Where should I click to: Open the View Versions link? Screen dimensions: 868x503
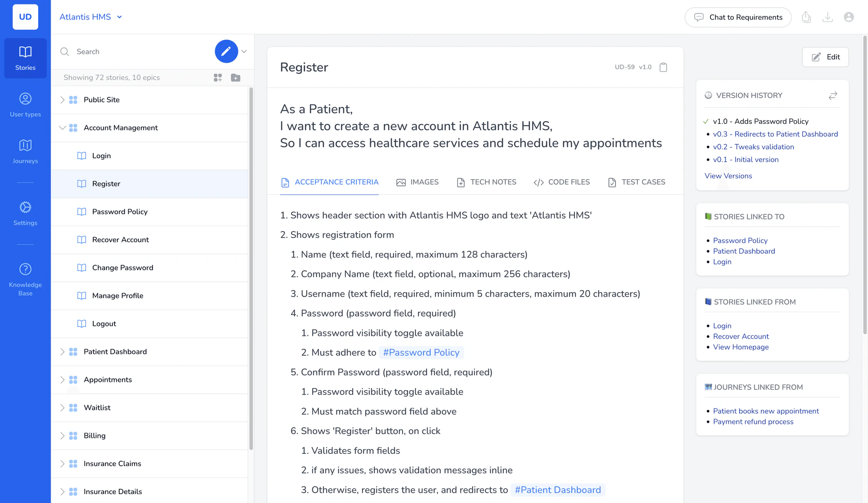pos(728,176)
